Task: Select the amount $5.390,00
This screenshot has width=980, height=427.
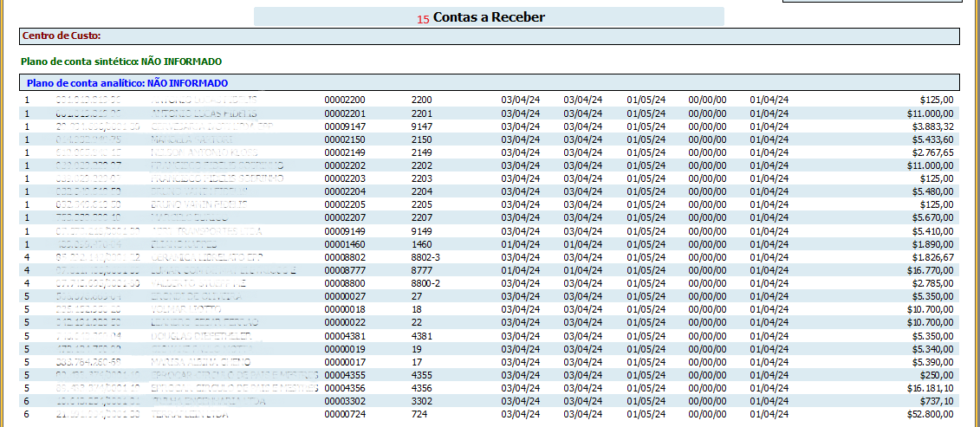Action: [x=932, y=361]
